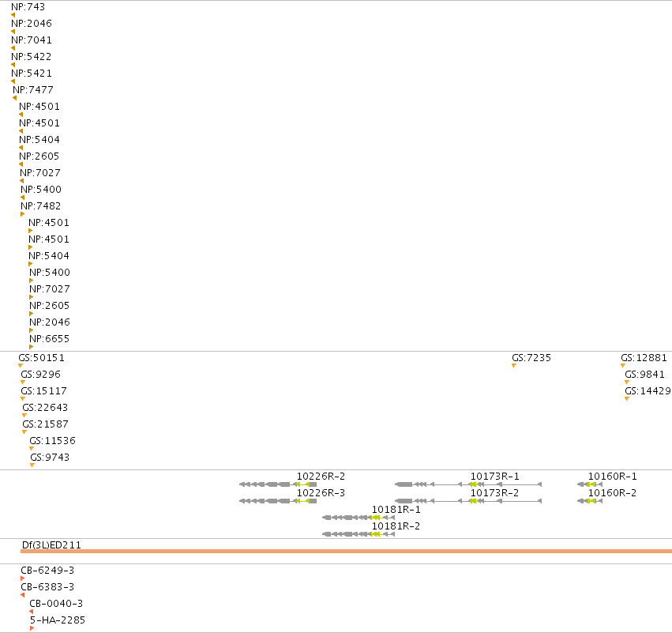
Task: Open the GS:9841 insertion label
Action: [644, 375]
